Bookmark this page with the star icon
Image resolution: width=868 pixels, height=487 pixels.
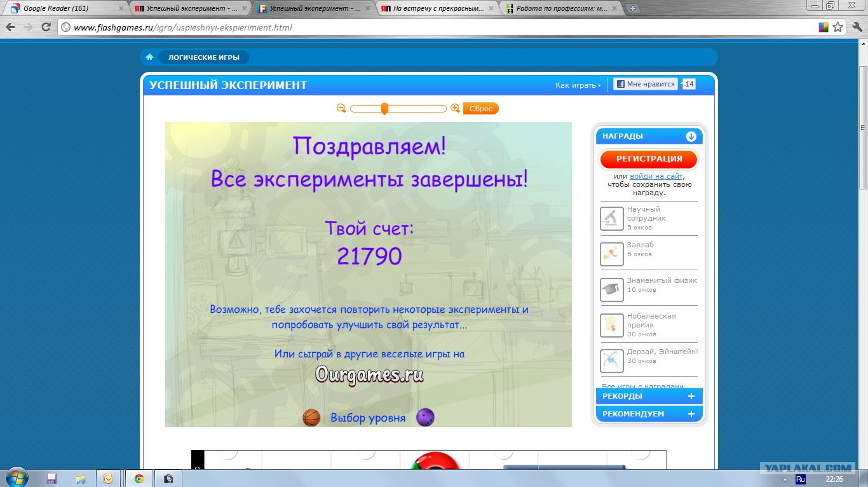[837, 27]
